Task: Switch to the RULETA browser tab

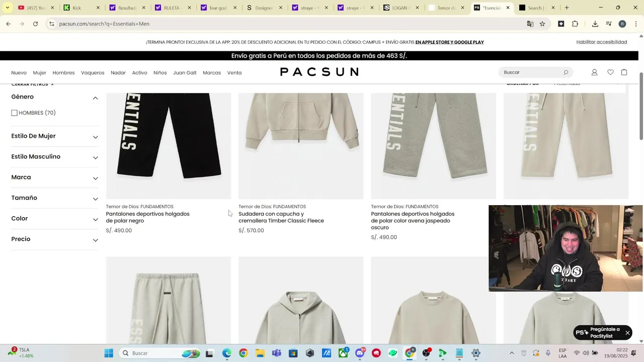Action: coord(173,8)
